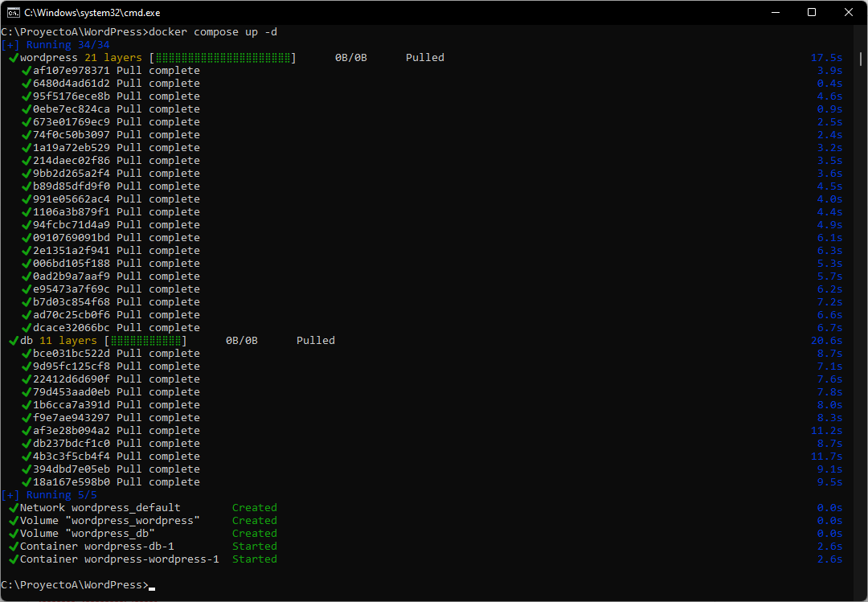Click layer ID 9bb2d265a2f4
This screenshot has width=868, height=602.
click(x=72, y=174)
